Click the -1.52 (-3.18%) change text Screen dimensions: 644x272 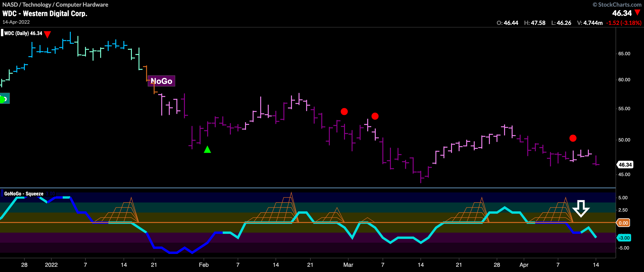624,23
